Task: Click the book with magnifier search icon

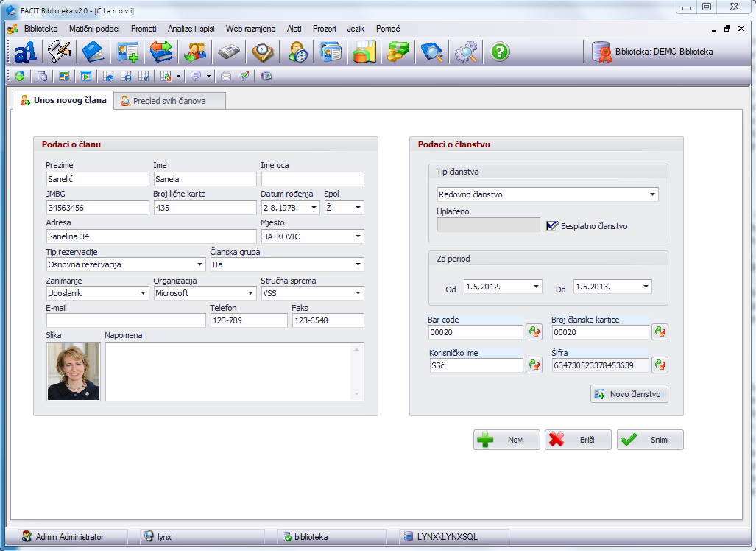Action: [431, 52]
